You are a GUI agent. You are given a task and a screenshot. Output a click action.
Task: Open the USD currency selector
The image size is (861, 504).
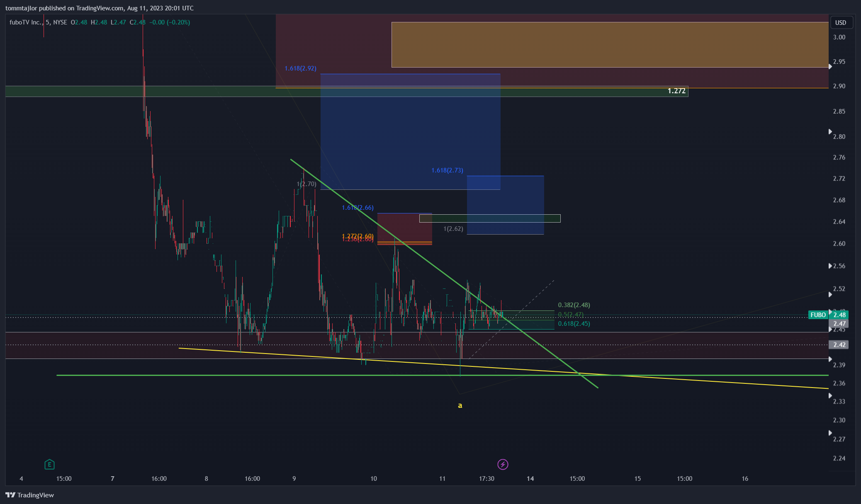click(841, 22)
